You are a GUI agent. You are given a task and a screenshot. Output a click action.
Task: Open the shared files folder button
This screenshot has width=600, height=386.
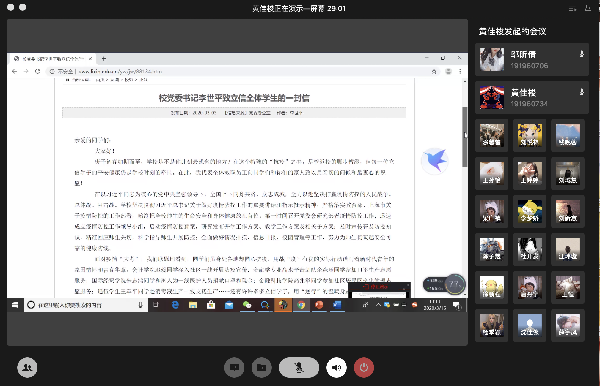262,367
